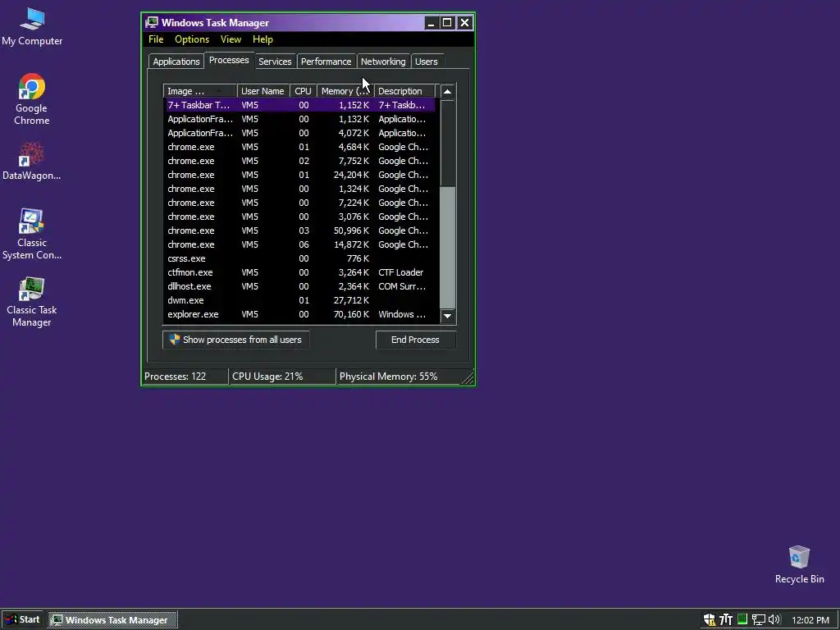Select the Google Chrome desktop shortcut

coord(32,99)
